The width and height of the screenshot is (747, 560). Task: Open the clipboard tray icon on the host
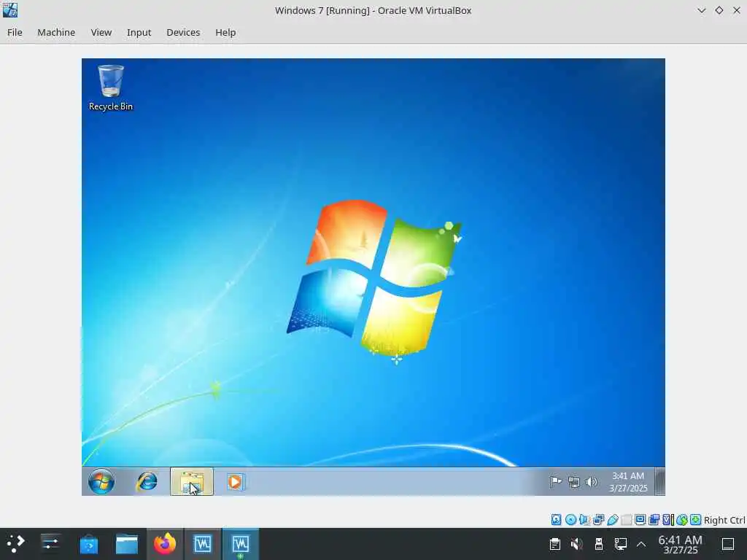click(554, 544)
